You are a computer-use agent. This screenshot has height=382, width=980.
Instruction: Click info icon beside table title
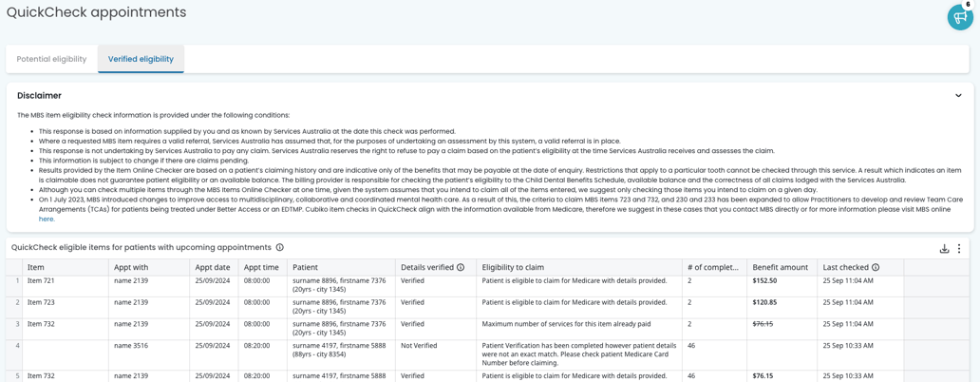(x=280, y=248)
